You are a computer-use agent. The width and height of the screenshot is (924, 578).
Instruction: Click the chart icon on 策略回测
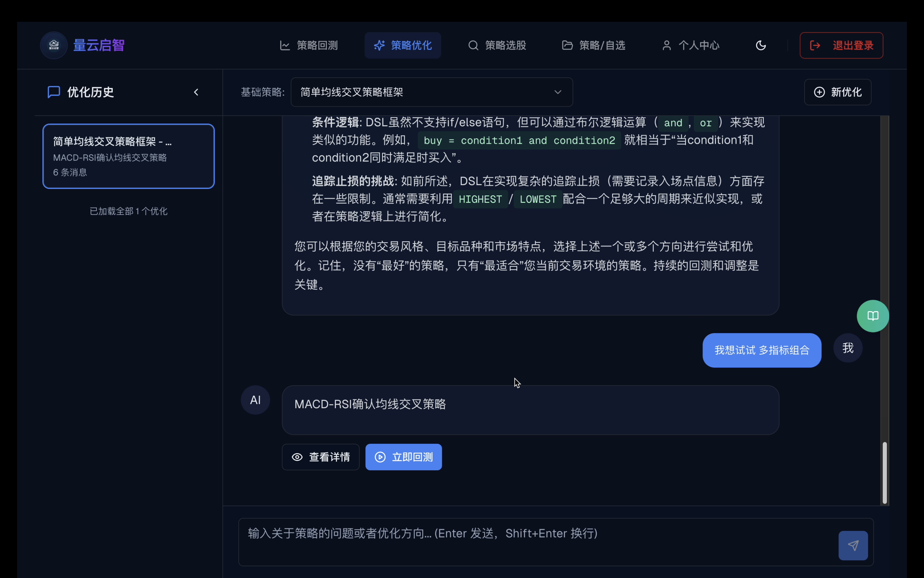(x=285, y=46)
